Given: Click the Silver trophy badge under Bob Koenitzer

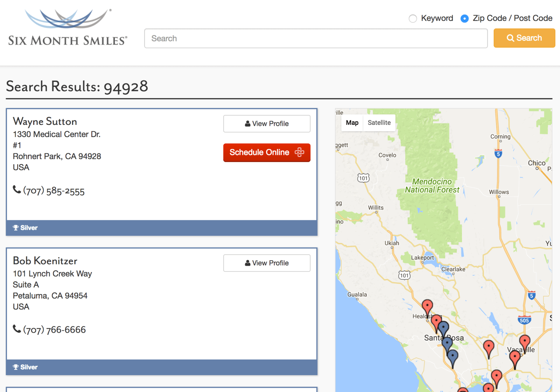Looking at the screenshot, I should [25, 367].
